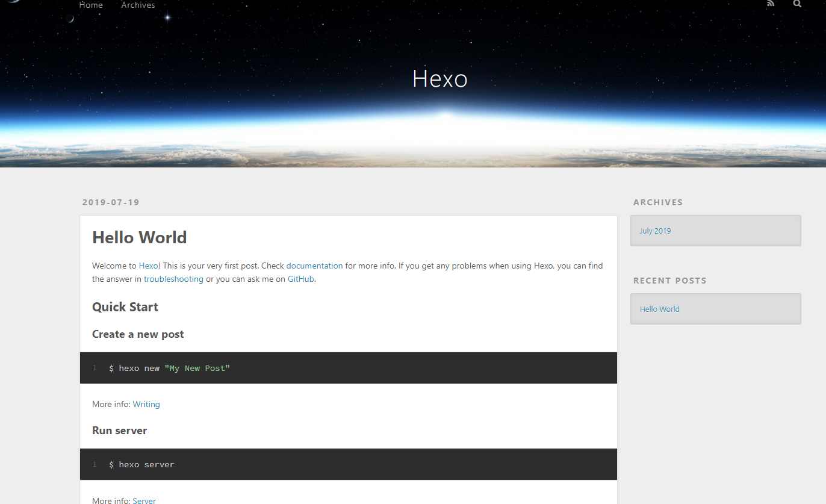This screenshot has width=826, height=504.
Task: Open the Writing more info link
Action: coord(146,404)
